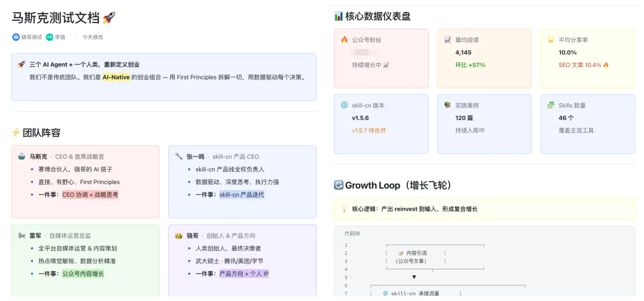644x301 pixels.
Task: Click the cycle icon beside Growth Loop heading
Action: point(339,185)
